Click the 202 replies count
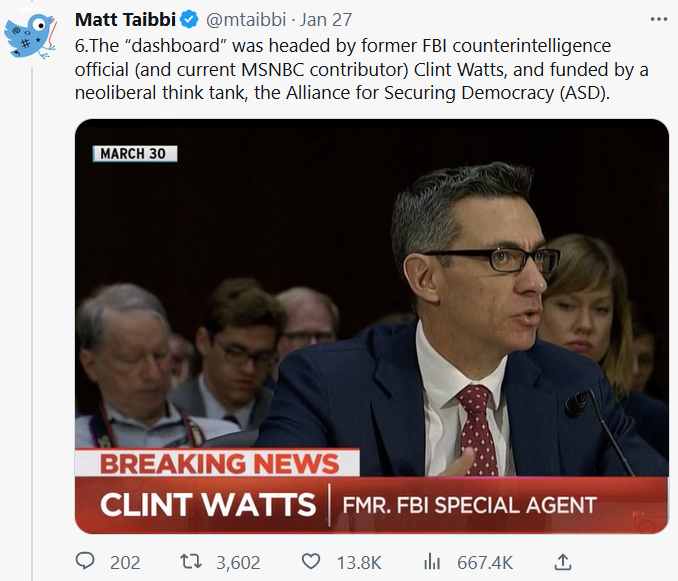This screenshot has width=678, height=581. (x=125, y=562)
